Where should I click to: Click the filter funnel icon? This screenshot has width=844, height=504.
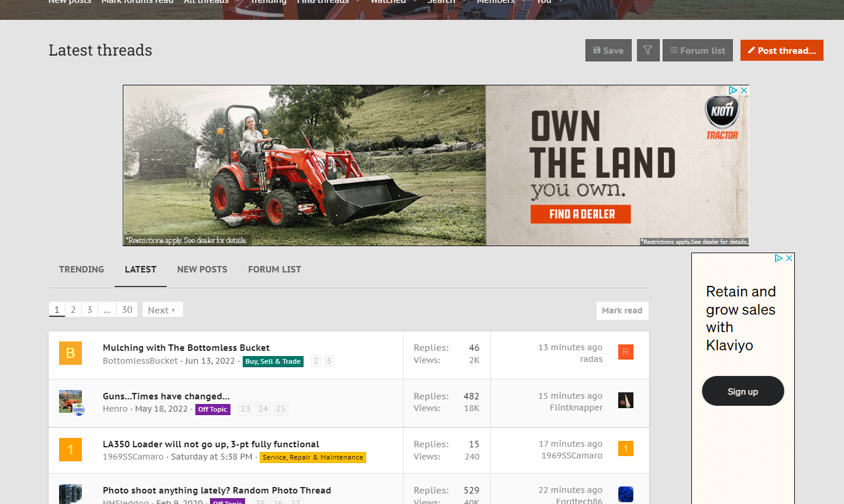(647, 50)
